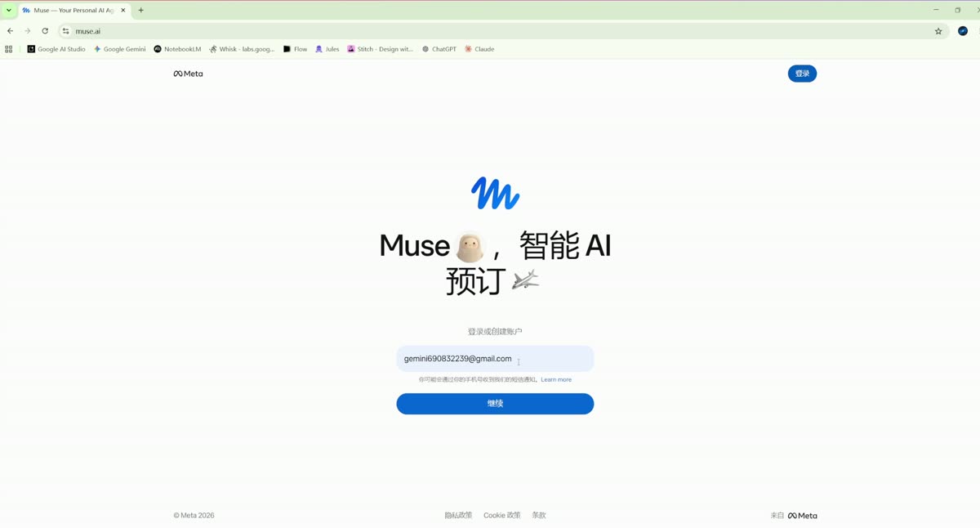Open a new browser tab
Screen dimensions: 980x528
click(x=140, y=11)
